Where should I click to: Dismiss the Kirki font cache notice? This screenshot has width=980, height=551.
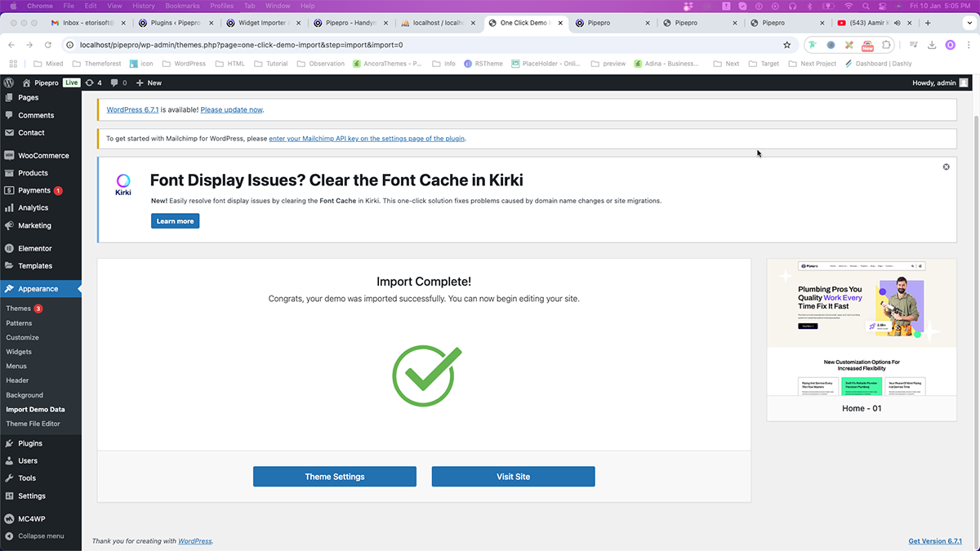[x=947, y=167]
